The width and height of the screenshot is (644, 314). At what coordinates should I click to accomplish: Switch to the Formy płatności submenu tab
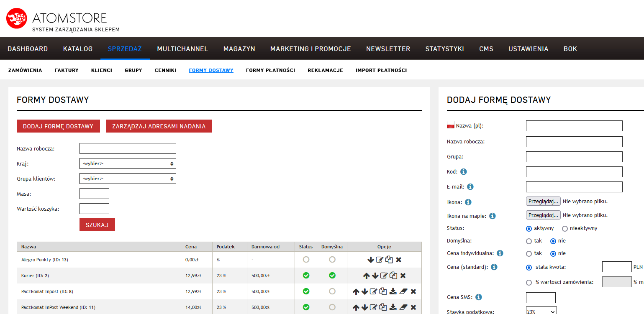click(270, 70)
